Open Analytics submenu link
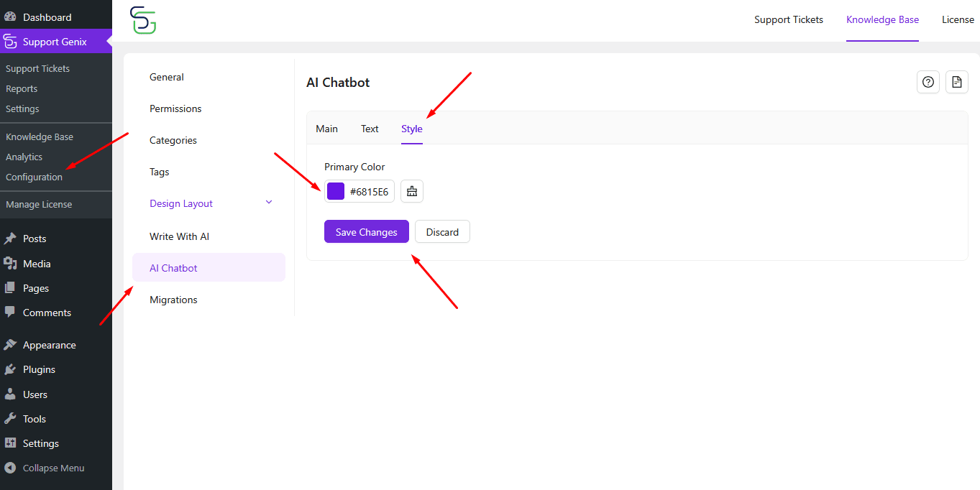Viewport: 980px width, 490px height. tap(24, 157)
